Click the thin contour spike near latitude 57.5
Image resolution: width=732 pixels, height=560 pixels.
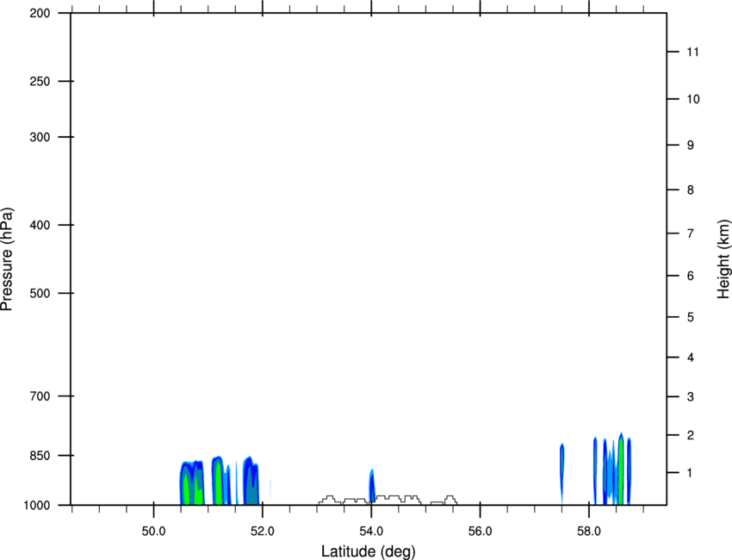[562, 474]
